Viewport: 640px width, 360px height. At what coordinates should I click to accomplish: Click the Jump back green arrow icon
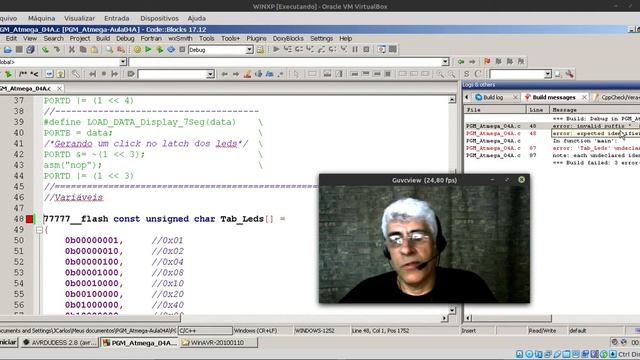461,62
